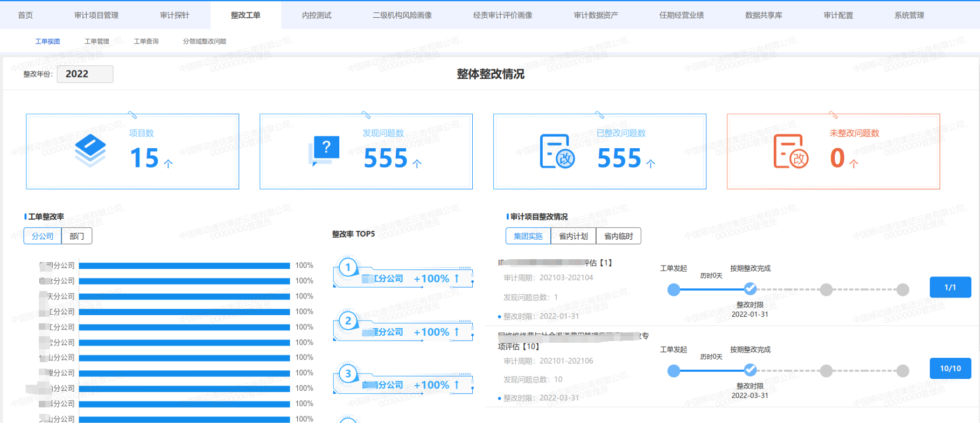Viewport: 980px width, 423px height.
Task: Click the rank 1 circle in 整改率 TOP5
Action: (348, 267)
